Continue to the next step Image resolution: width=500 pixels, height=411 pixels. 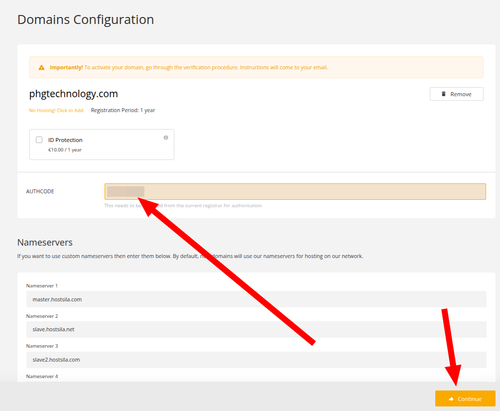click(465, 399)
